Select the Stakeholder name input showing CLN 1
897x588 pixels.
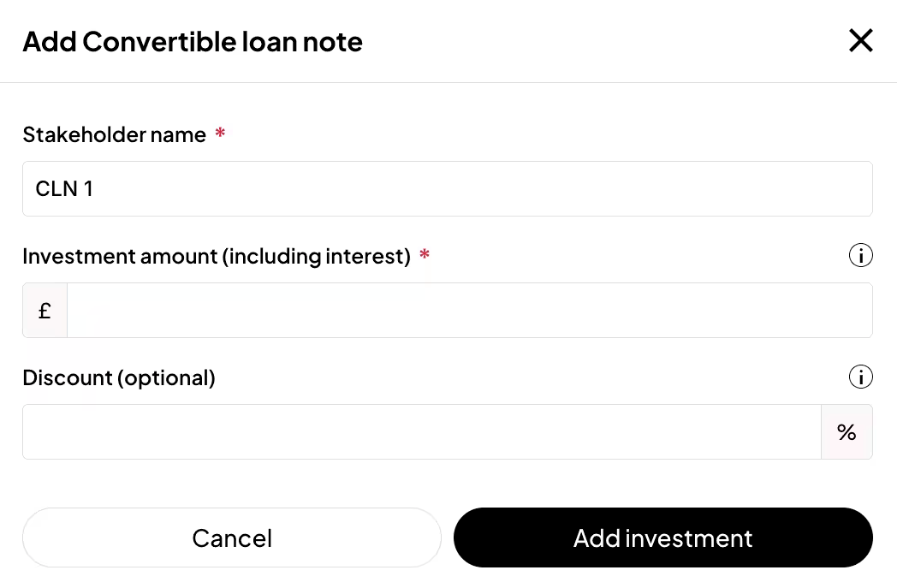click(x=448, y=188)
